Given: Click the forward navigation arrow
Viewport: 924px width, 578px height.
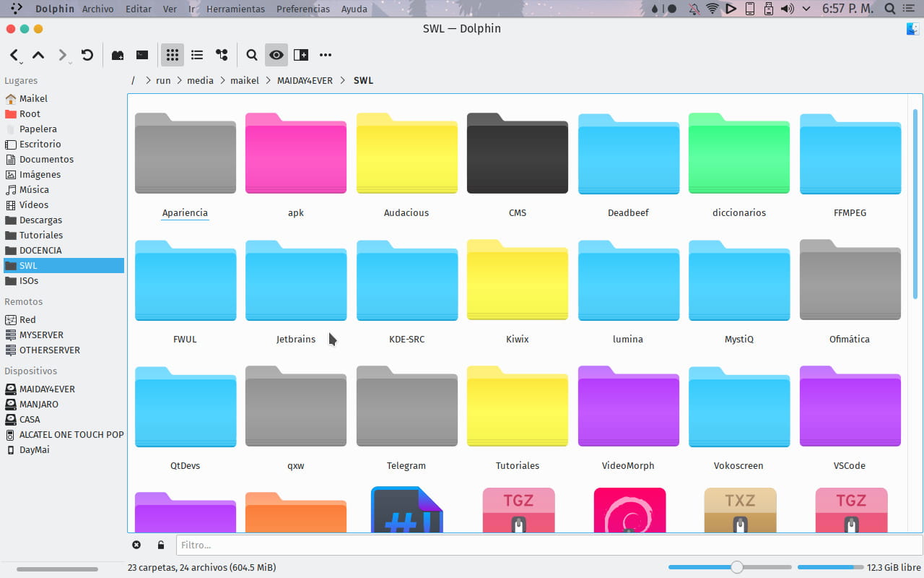Looking at the screenshot, I should 62,55.
